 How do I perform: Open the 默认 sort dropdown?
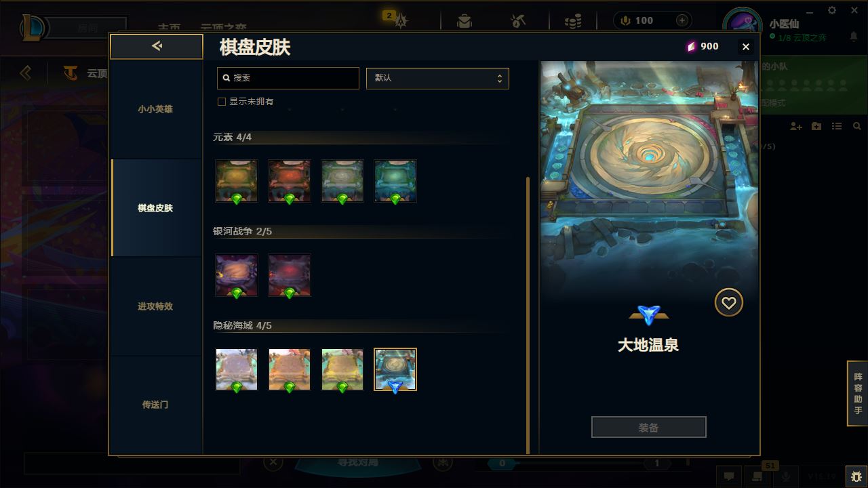437,78
